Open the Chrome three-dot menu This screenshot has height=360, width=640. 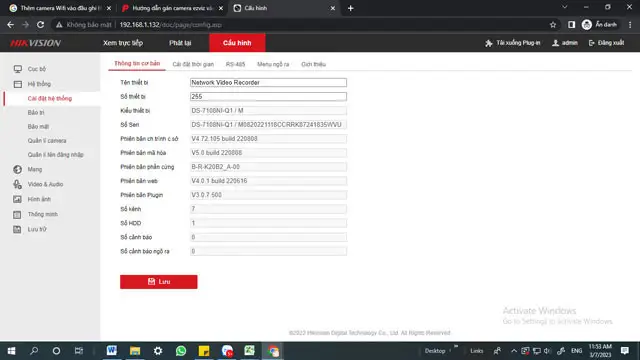(x=630, y=25)
